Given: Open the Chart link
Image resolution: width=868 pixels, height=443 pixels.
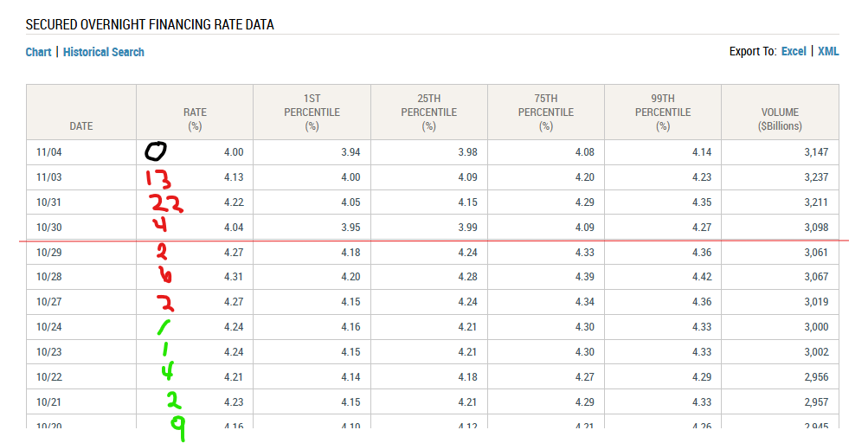Looking at the screenshot, I should click(38, 52).
